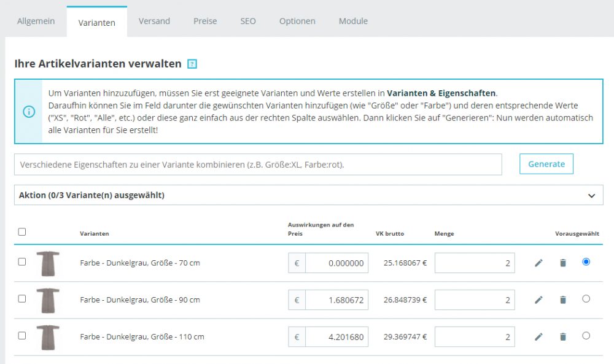This screenshot has height=364, width=614.
Task: Set the 90 cm variant as Vorausgewählt
Action: pyautogui.click(x=586, y=299)
